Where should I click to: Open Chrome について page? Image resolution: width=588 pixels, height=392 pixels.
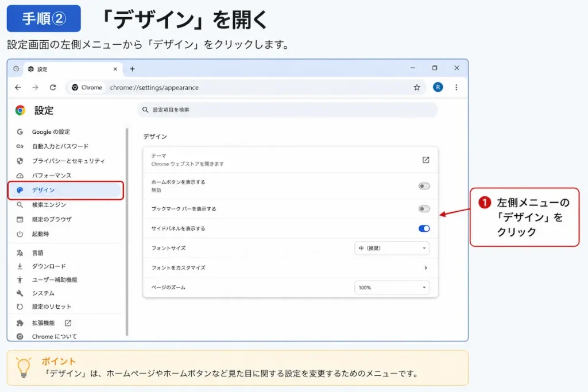coord(54,336)
